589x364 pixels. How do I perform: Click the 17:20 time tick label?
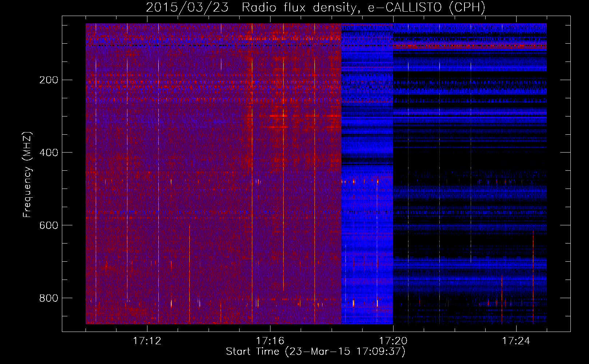393,341
